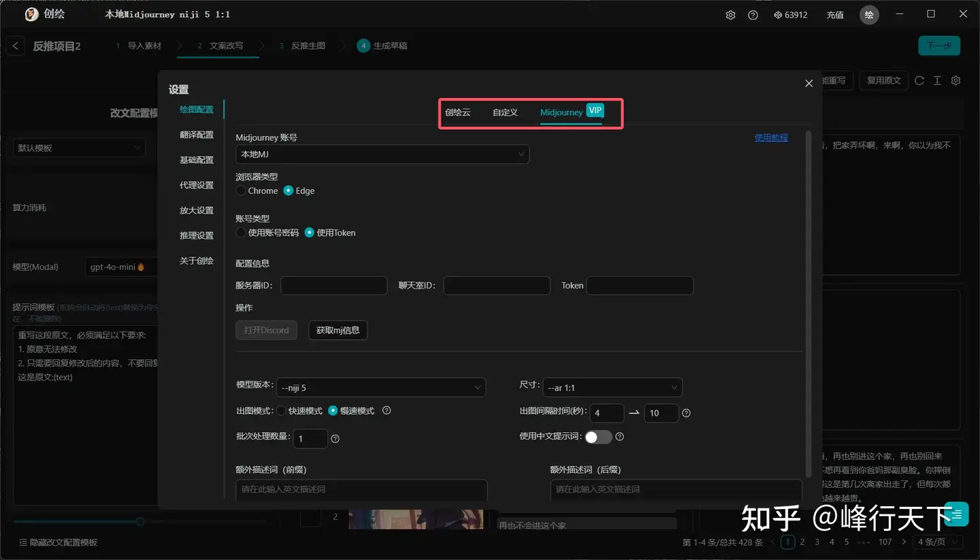Click the refresh icon next to 复用原文
Viewport: 980px width, 560px height.
click(x=919, y=80)
